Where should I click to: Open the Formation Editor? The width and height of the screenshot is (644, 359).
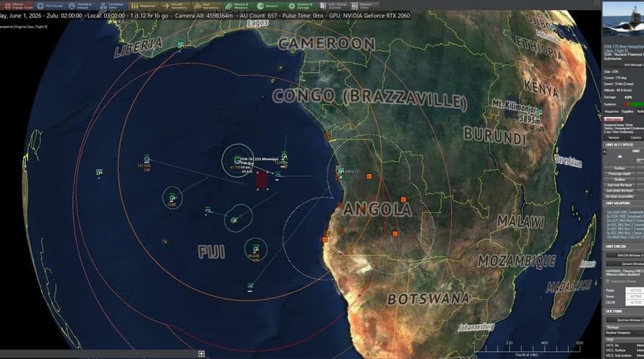pyautogui.click(x=113, y=6)
